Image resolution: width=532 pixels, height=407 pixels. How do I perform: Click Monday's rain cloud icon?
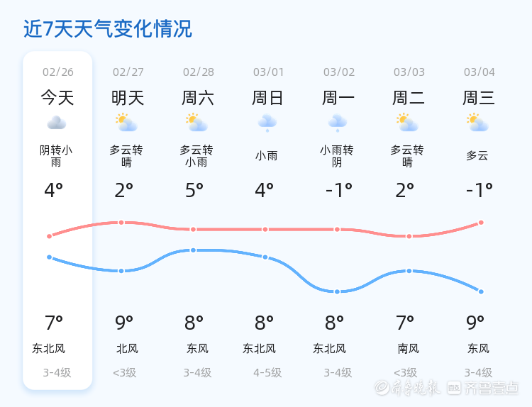click(337, 123)
